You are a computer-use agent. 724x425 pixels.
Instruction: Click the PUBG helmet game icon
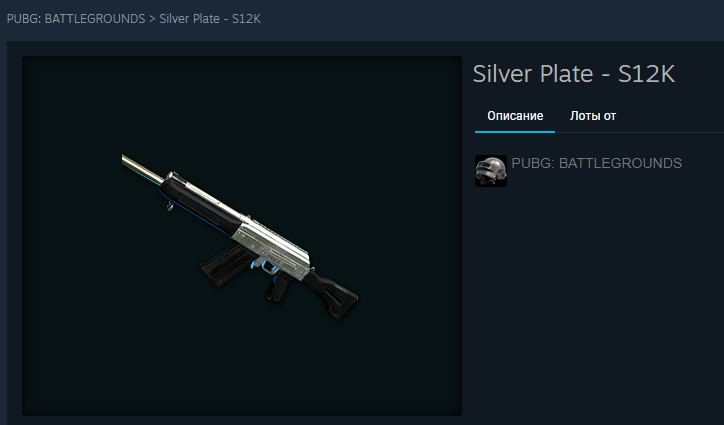pos(491,171)
